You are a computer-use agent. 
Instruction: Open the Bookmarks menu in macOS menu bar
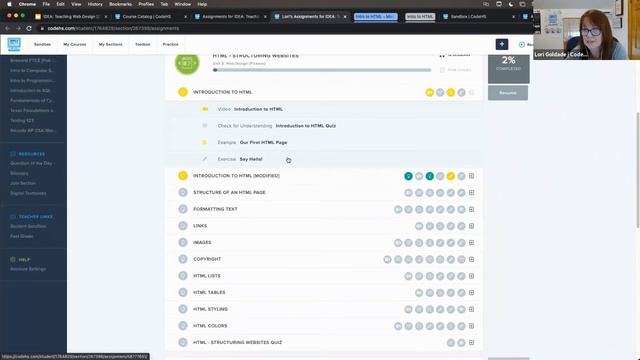120,4
